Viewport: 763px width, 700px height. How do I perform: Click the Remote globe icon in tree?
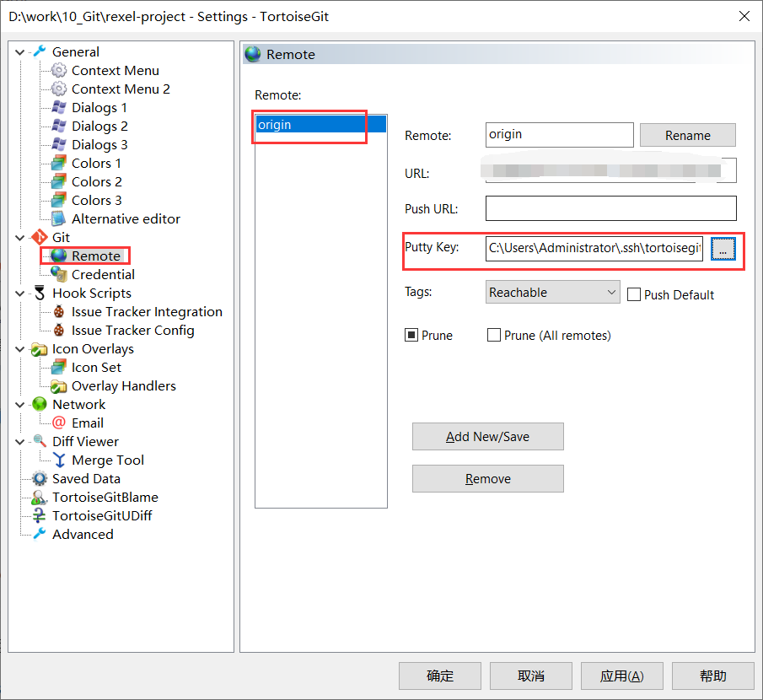click(x=59, y=255)
